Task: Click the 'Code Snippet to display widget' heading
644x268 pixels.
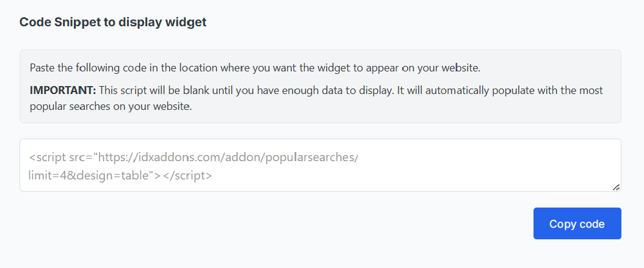Action: point(113,23)
